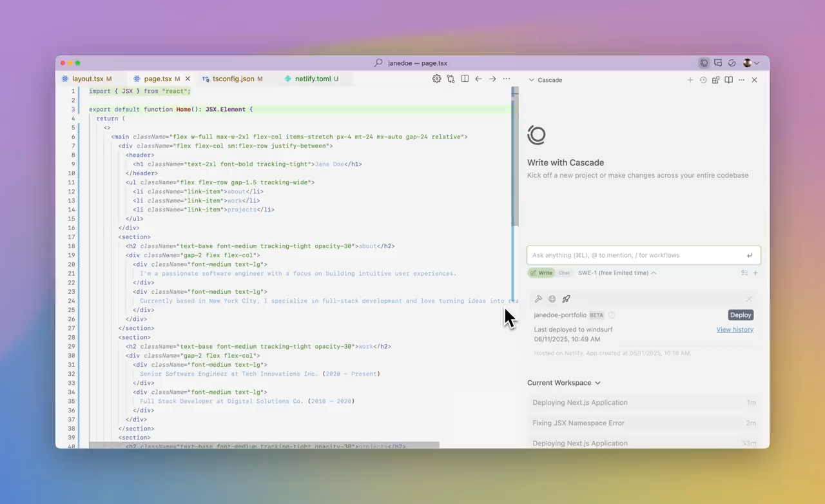Open Cascade conversation history clock icon
The image size is (825, 504).
click(703, 80)
